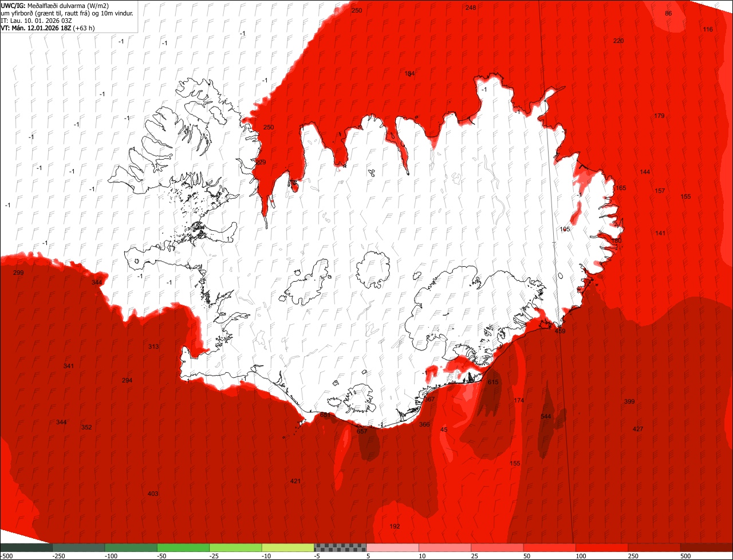Select the 157 flux value
This screenshot has height=560, width=733.
[x=660, y=191]
